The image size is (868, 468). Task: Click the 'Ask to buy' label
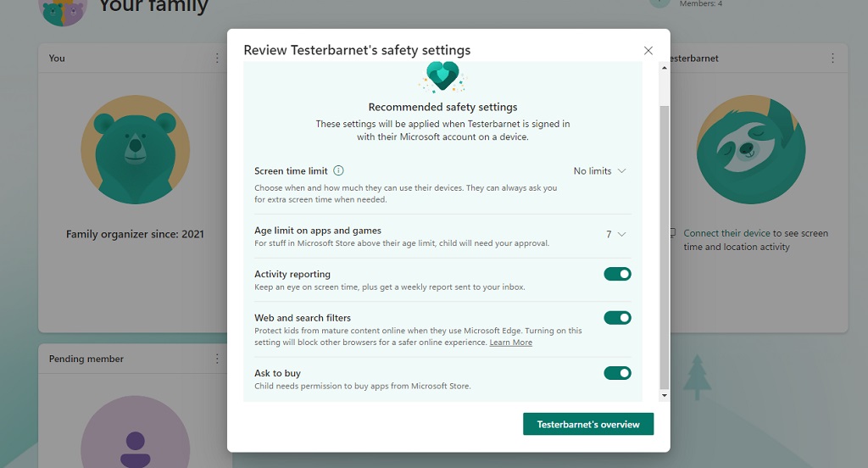277,373
